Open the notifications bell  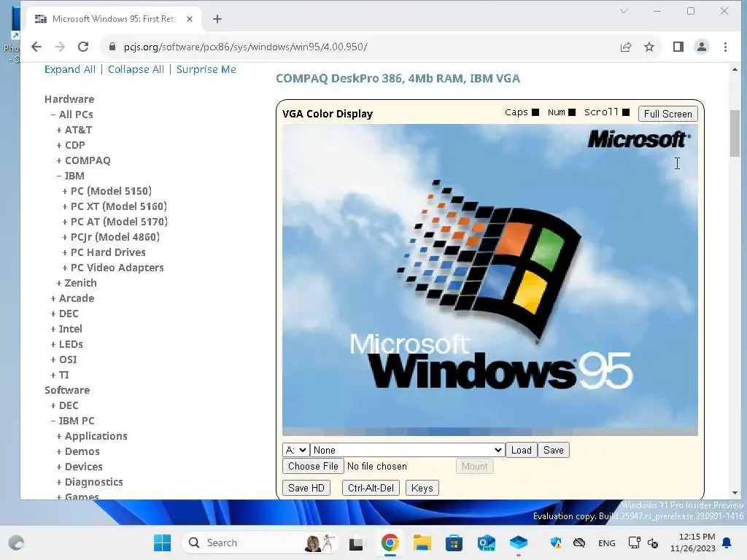pyautogui.click(x=727, y=542)
